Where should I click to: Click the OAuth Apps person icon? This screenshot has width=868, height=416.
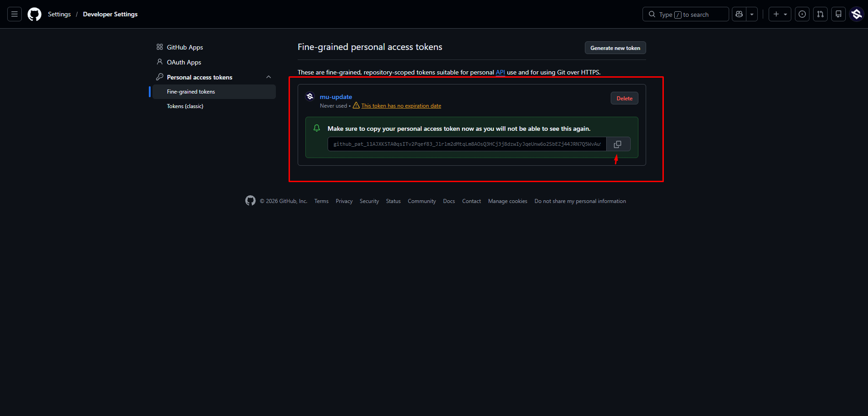(160, 62)
